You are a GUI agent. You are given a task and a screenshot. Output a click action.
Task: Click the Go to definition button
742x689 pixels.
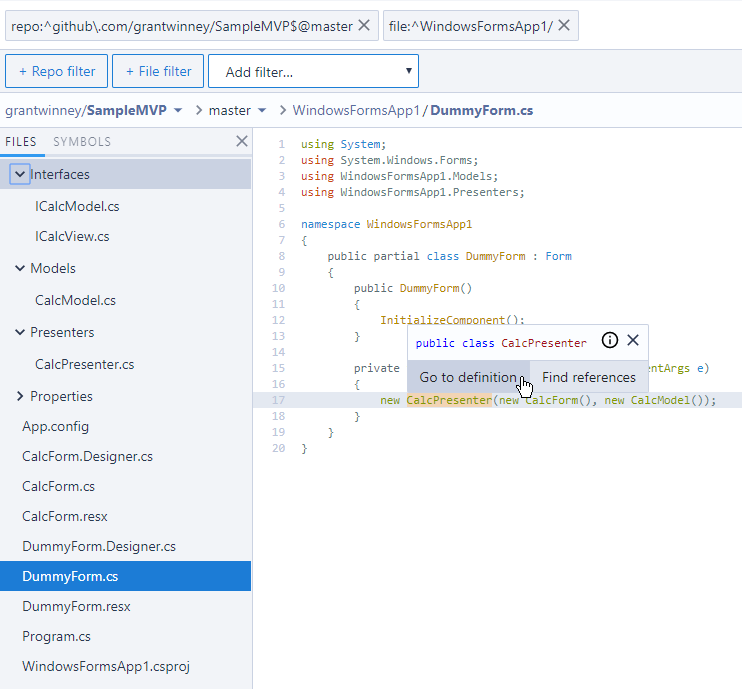click(x=467, y=377)
